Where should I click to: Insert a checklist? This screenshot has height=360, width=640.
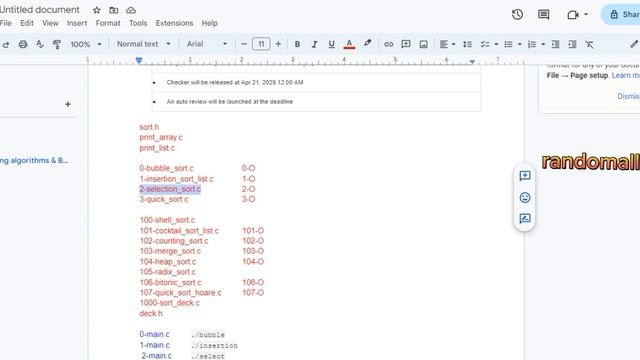pyautogui.click(x=485, y=44)
